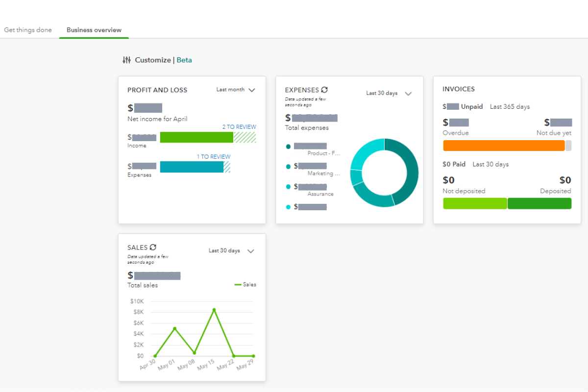This screenshot has height=392, width=588.
Task: Open the Beta link next to Customize
Action: coord(184,59)
